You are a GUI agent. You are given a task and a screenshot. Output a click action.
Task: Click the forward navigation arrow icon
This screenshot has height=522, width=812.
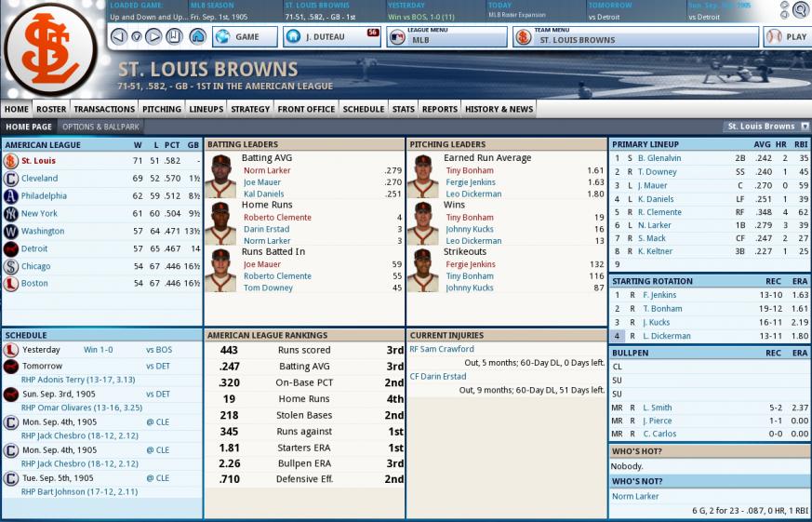(x=154, y=36)
